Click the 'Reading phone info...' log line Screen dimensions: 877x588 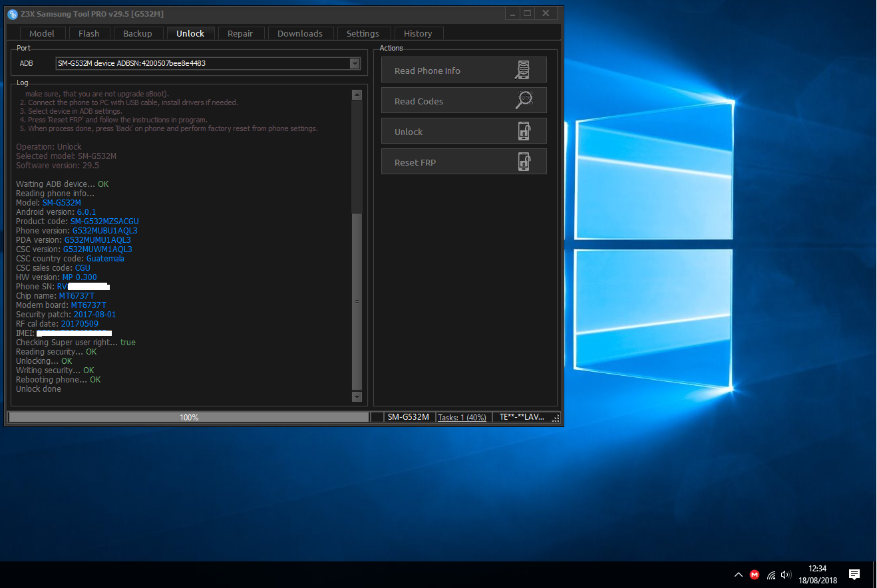[x=55, y=194]
